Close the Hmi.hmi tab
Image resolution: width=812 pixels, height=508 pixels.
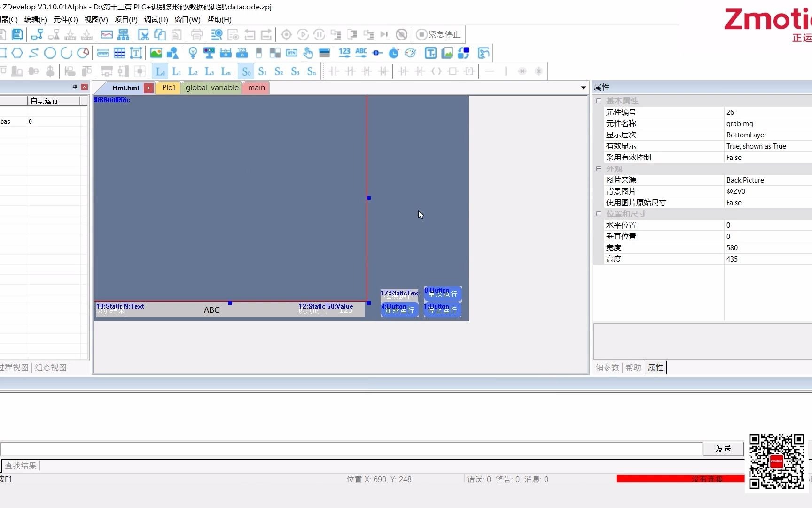point(148,88)
